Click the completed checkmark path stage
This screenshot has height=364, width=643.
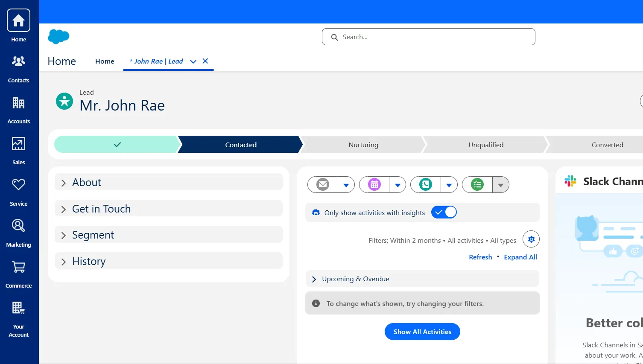point(117,145)
